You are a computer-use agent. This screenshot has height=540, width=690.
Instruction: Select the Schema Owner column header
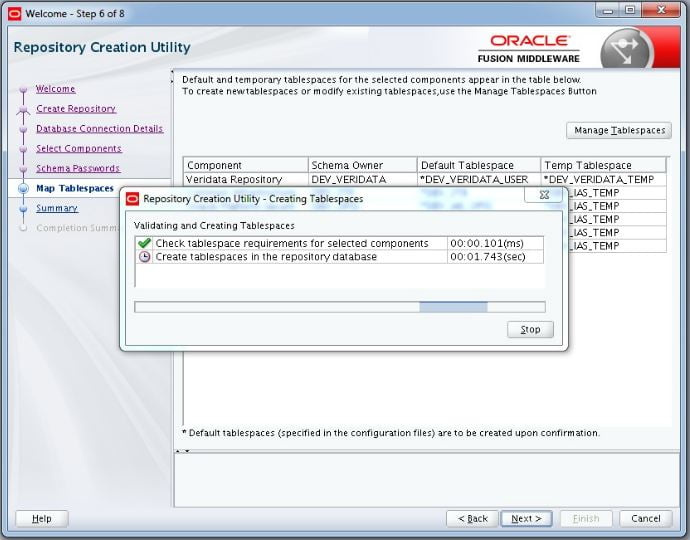363,165
